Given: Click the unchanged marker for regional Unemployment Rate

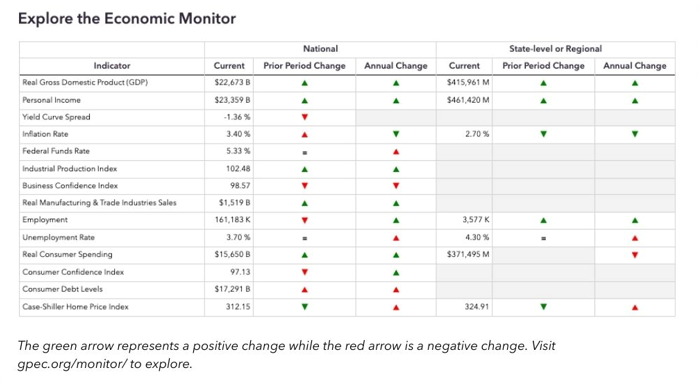Looking at the screenshot, I should [x=543, y=238].
